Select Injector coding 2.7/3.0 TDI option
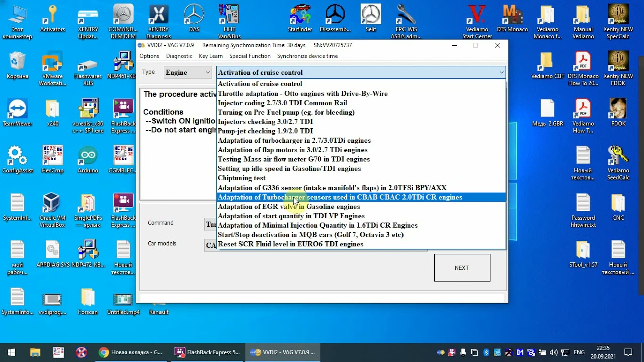This screenshot has width=644, height=362. click(361, 103)
